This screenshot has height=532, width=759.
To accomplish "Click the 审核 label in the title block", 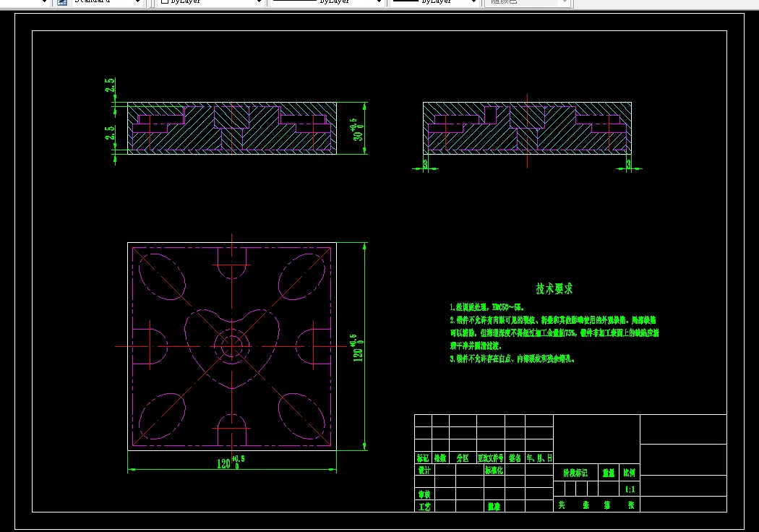I will point(424,494).
